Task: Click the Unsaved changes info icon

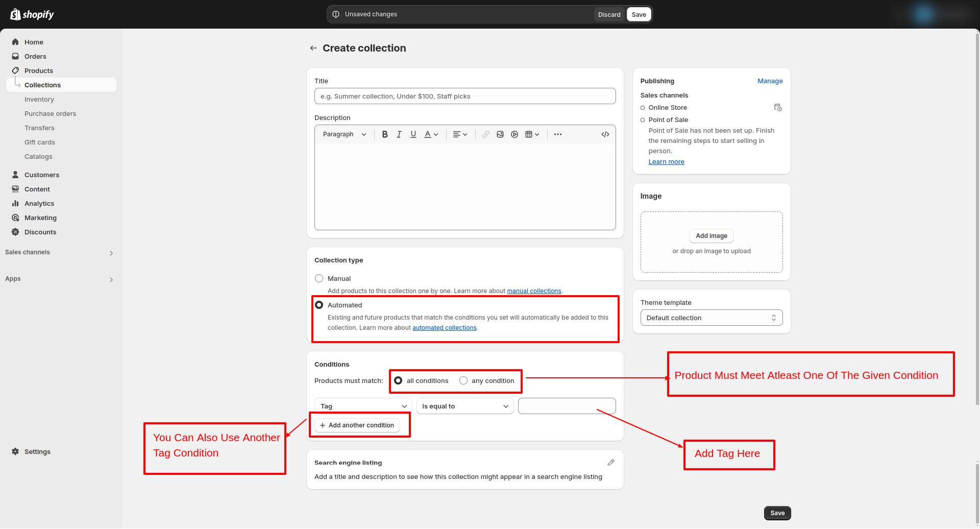Action: 336,14
